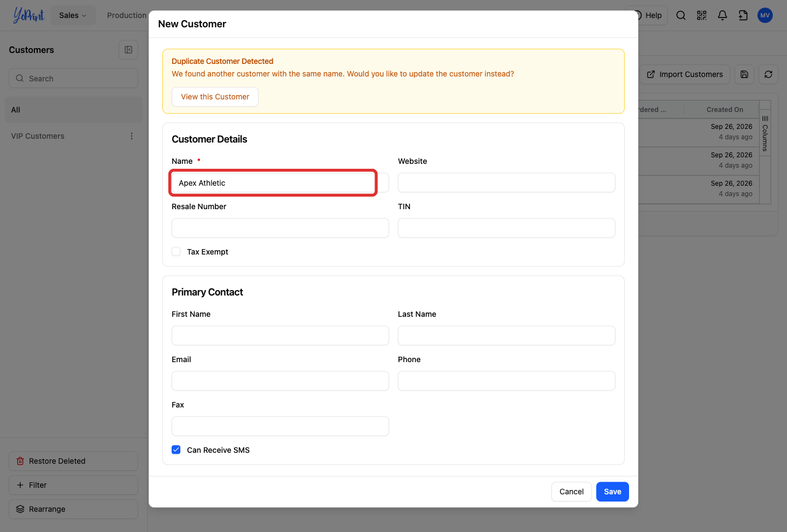Viewport: 787px width, 532px height.
Task: Click the Rearrange button
Action: (73, 509)
